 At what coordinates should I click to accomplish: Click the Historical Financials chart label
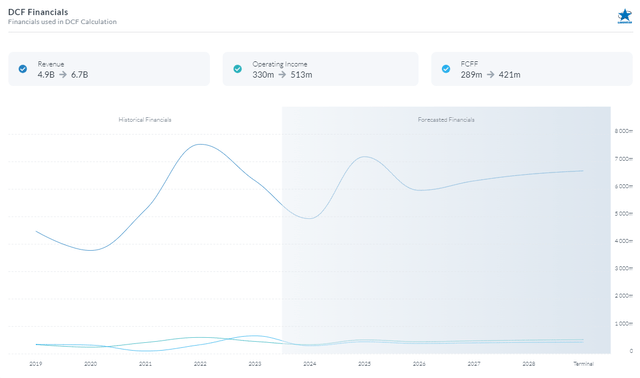point(145,120)
